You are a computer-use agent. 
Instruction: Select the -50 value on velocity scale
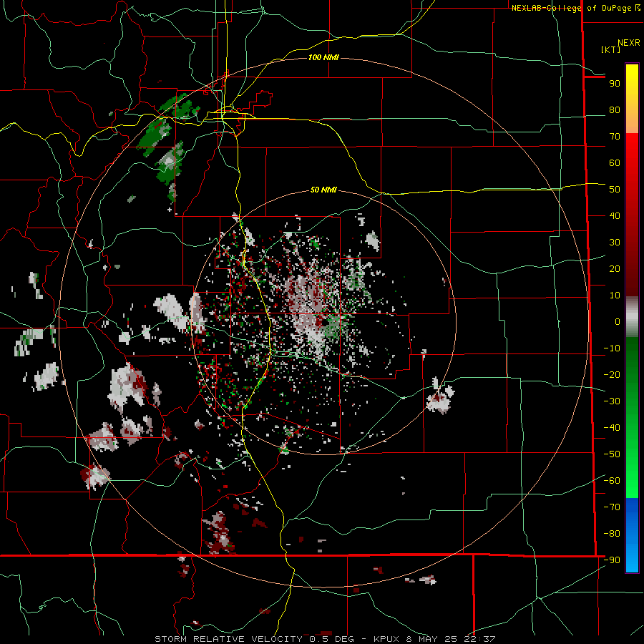(x=612, y=454)
